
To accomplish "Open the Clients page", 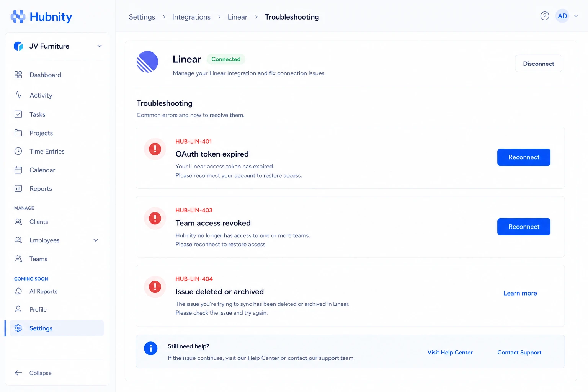I will tap(57, 222).
